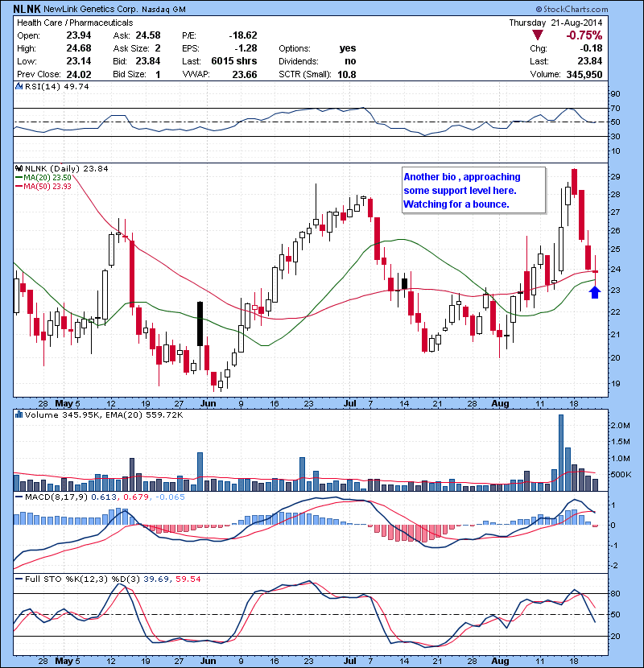
Task: Click the Health Care / Pharmaceuticals sector label
Action: pyautogui.click(x=75, y=23)
